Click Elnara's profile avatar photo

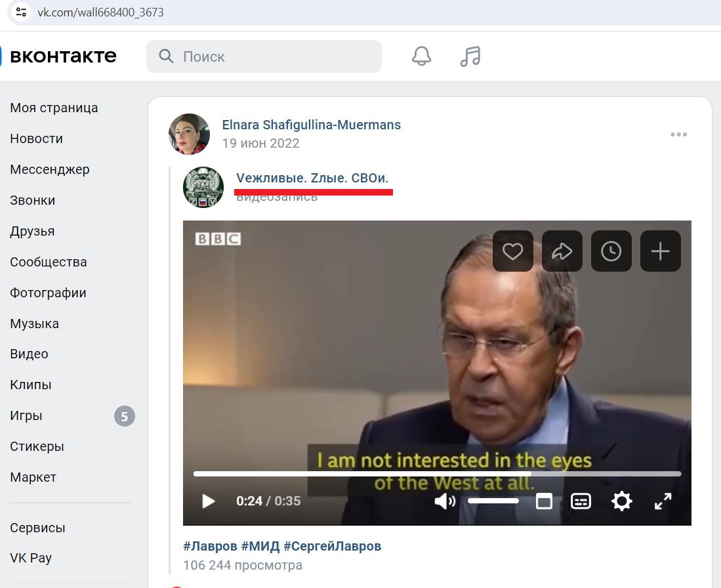(x=190, y=134)
